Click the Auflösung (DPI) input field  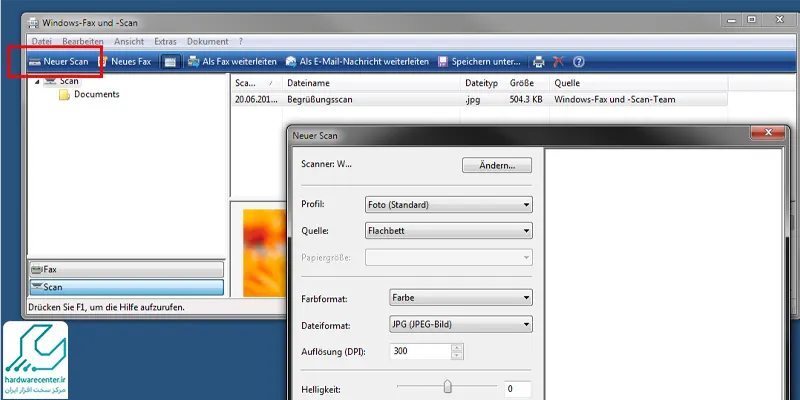coord(420,351)
